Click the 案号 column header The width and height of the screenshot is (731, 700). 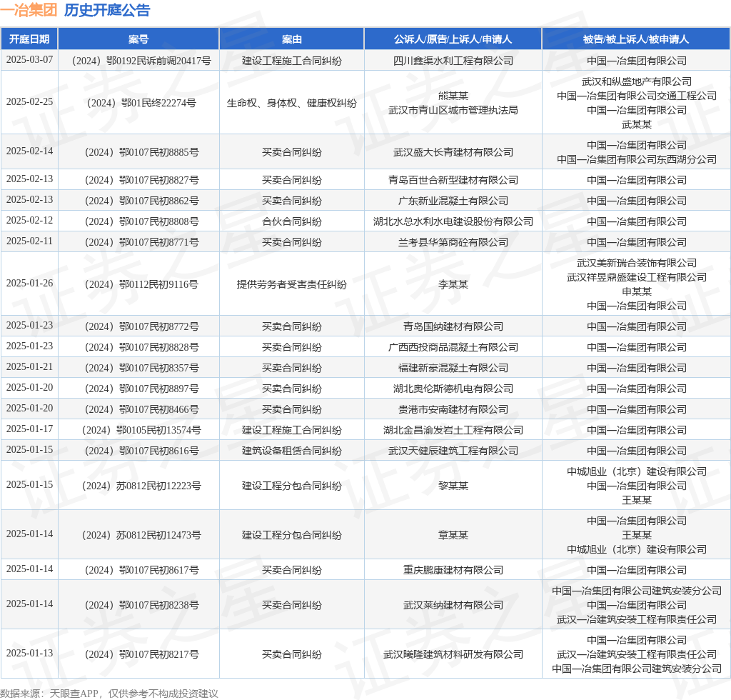[x=138, y=39]
